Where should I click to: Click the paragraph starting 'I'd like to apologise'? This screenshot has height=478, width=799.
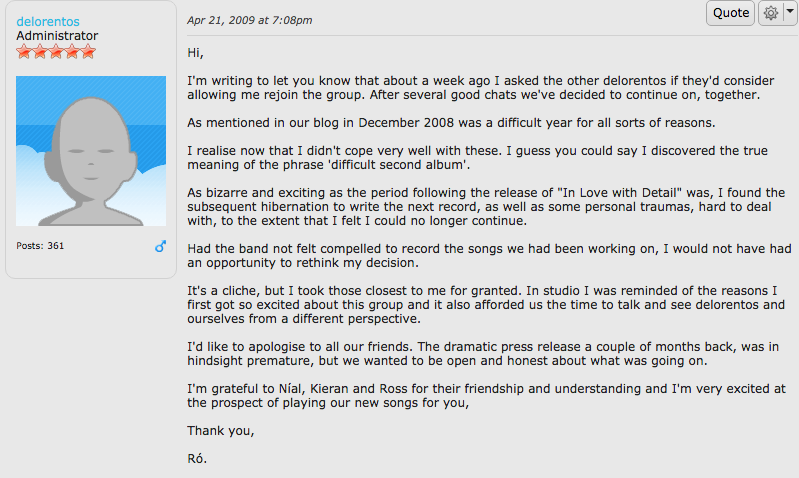[x=483, y=354]
